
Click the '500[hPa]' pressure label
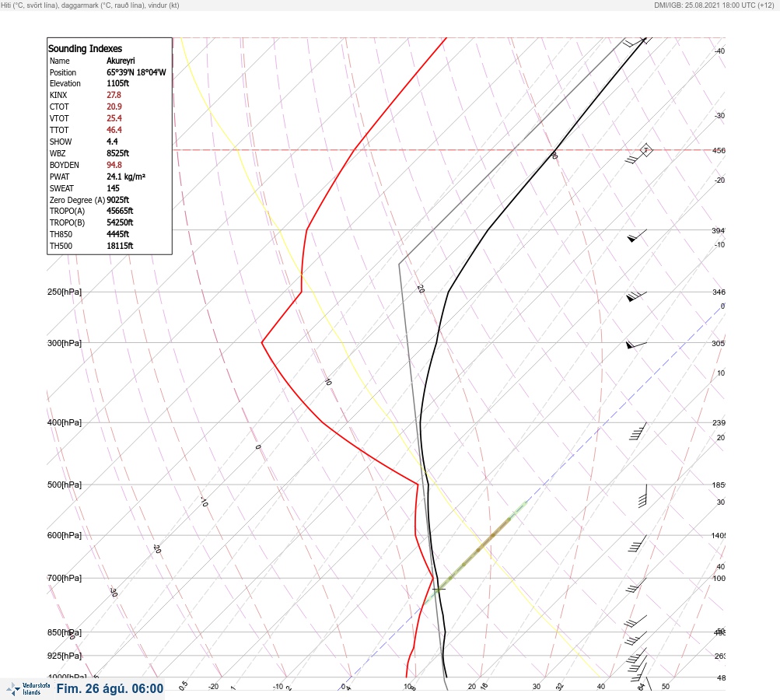click(65, 485)
